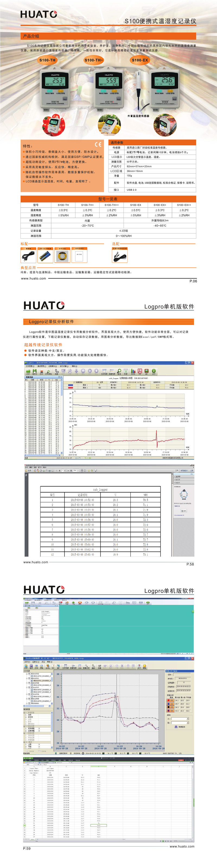Click the 保存 save icon in TesPro toolbar
This screenshot has height=868, width=217.
point(31,666)
